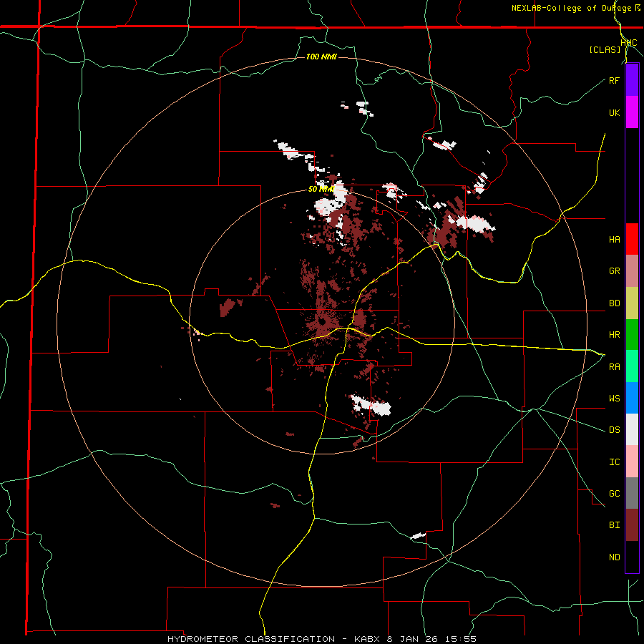The height and width of the screenshot is (644, 644).
Task: Click the magenta UK color swatch
Action: pyautogui.click(x=632, y=112)
